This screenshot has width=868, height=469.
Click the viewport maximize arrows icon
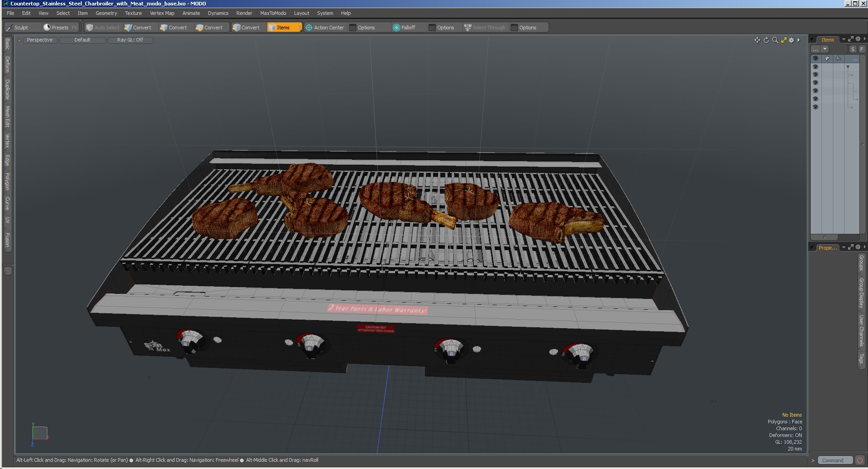[x=784, y=40]
